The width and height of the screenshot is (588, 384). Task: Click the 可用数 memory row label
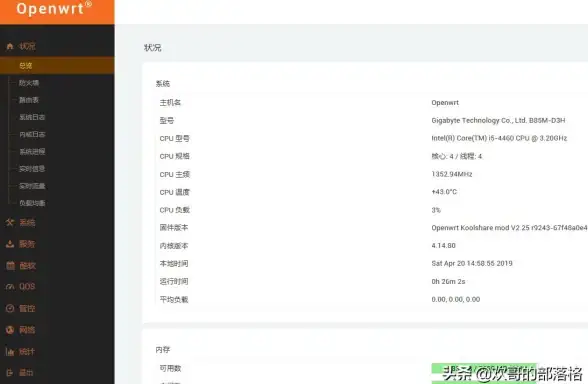pos(171,369)
